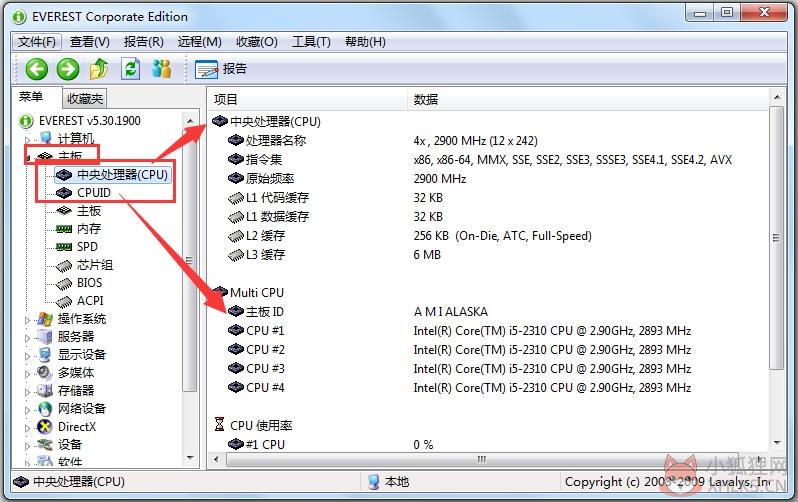
Task: Click the SPD memory module icon
Action: coord(64,247)
